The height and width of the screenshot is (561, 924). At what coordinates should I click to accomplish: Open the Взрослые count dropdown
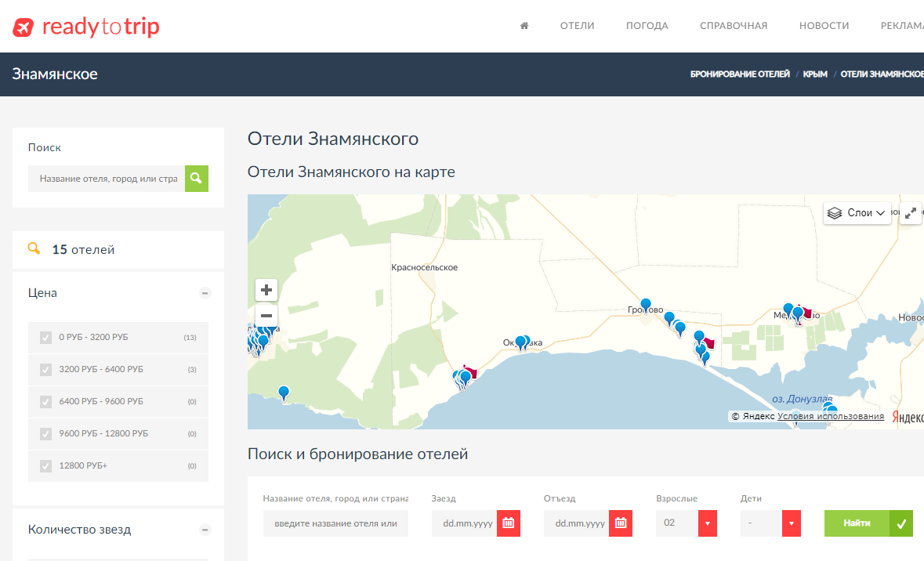707,523
